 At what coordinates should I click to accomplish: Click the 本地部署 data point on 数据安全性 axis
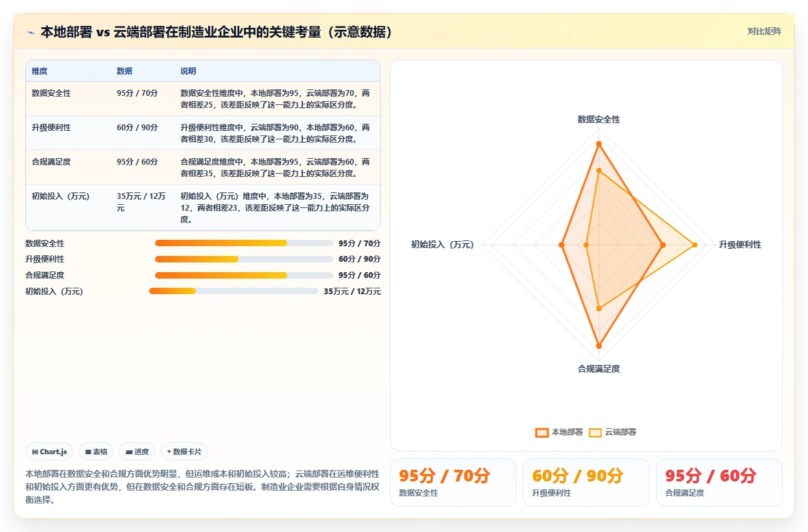(599, 144)
